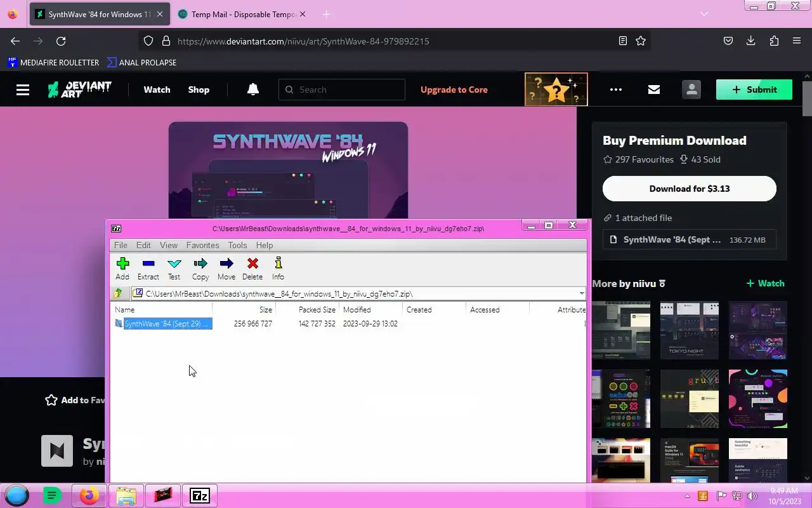
Task: Open DeviantArt notifications bell
Action: point(253,90)
